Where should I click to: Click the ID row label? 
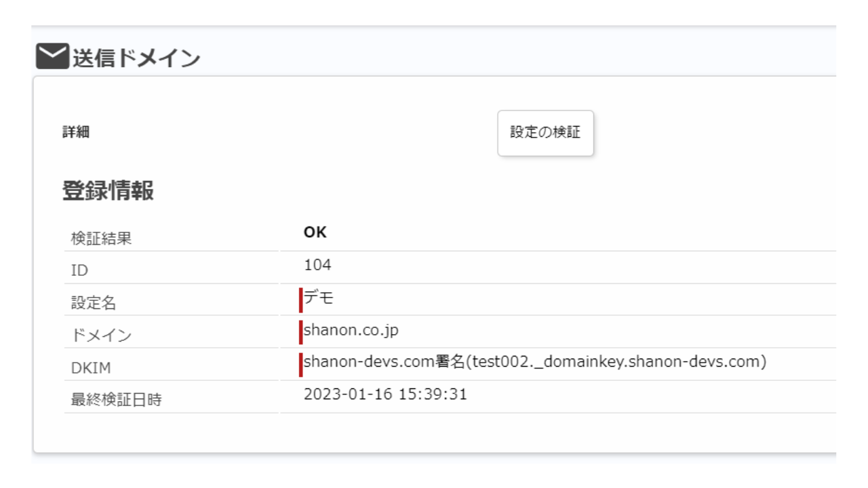coord(79,270)
